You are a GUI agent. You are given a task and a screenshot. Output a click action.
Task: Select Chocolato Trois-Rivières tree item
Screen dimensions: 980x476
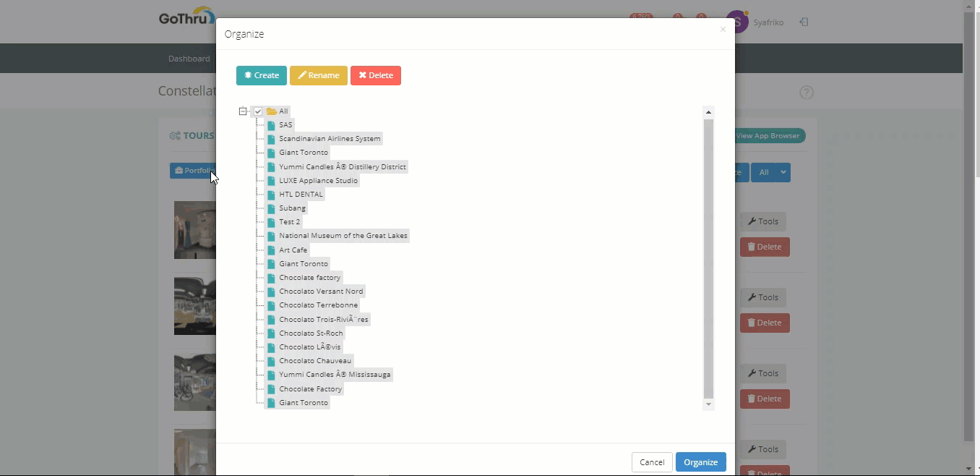coord(324,320)
